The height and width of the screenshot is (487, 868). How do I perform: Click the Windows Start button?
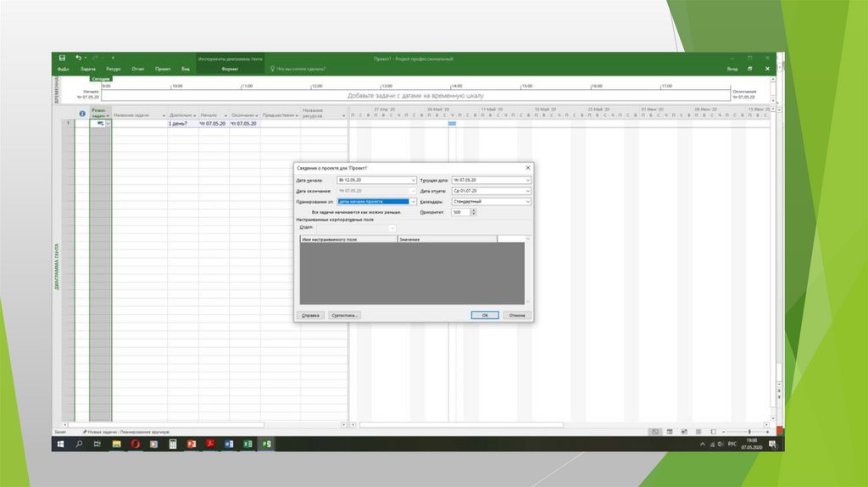pos(61,444)
